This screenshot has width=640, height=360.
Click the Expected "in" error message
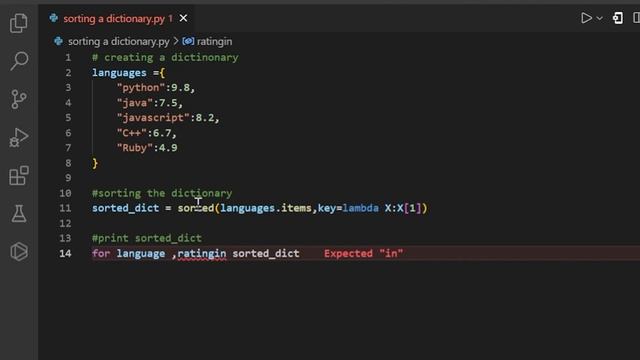pos(363,253)
